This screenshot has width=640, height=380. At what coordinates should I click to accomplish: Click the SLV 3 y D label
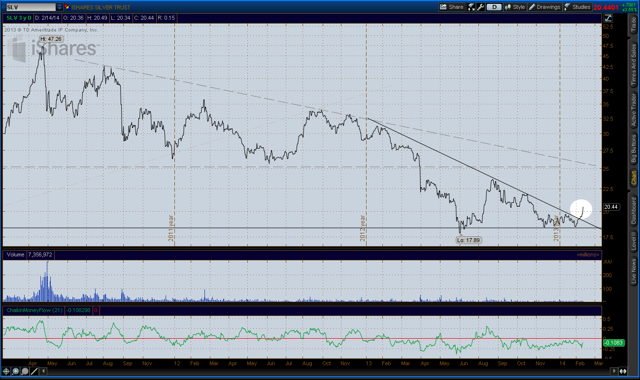(18, 18)
